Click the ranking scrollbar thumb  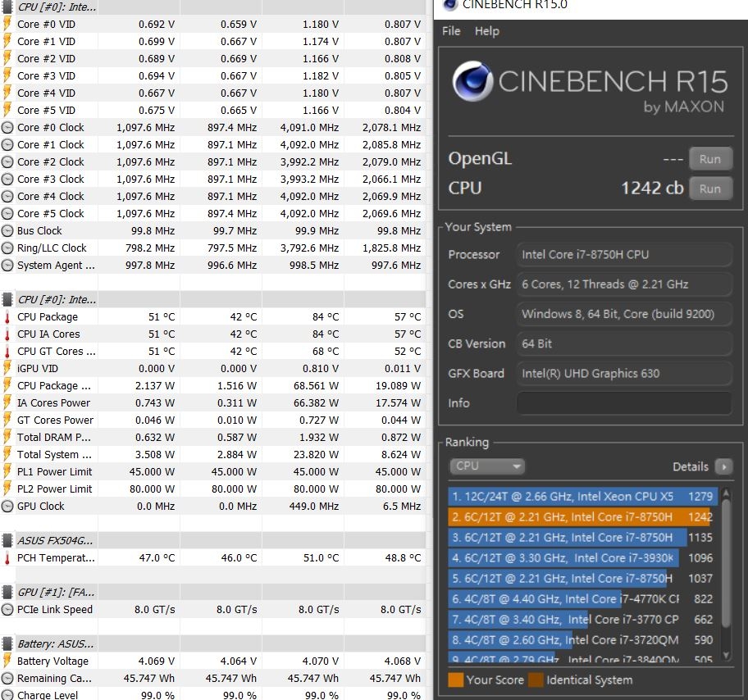tap(726, 563)
